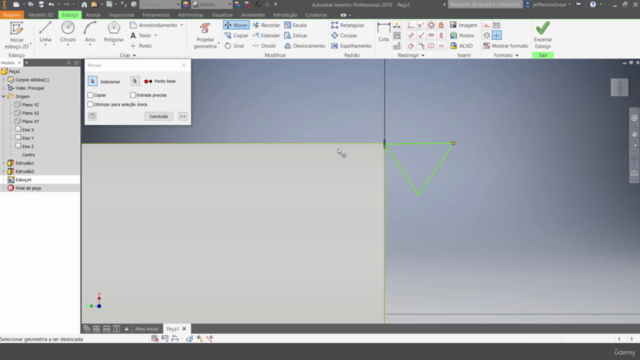Toggle Otimizar para seleção única checkbox

pos(90,104)
